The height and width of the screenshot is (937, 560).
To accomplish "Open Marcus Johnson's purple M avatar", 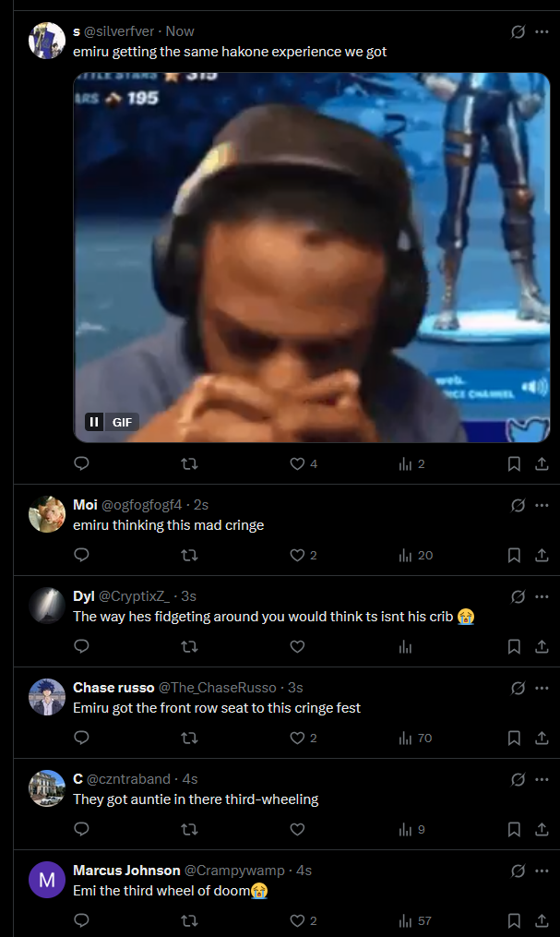I will [x=47, y=880].
